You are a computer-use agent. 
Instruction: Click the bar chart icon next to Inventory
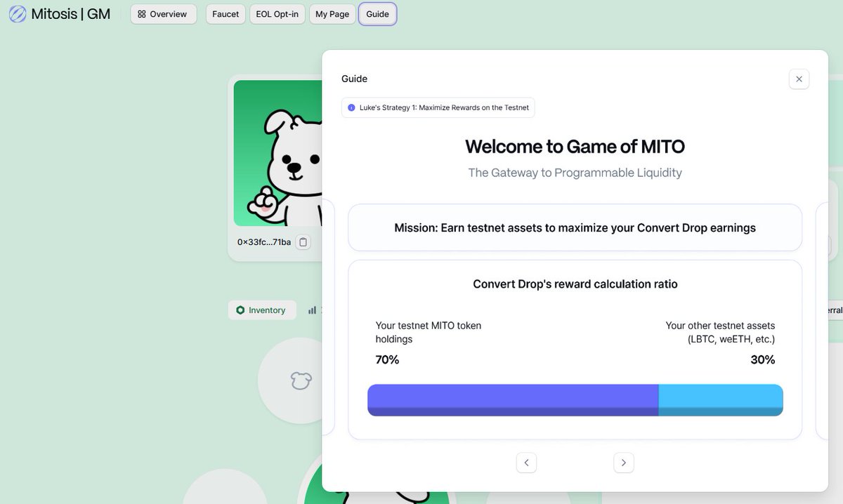click(x=312, y=310)
